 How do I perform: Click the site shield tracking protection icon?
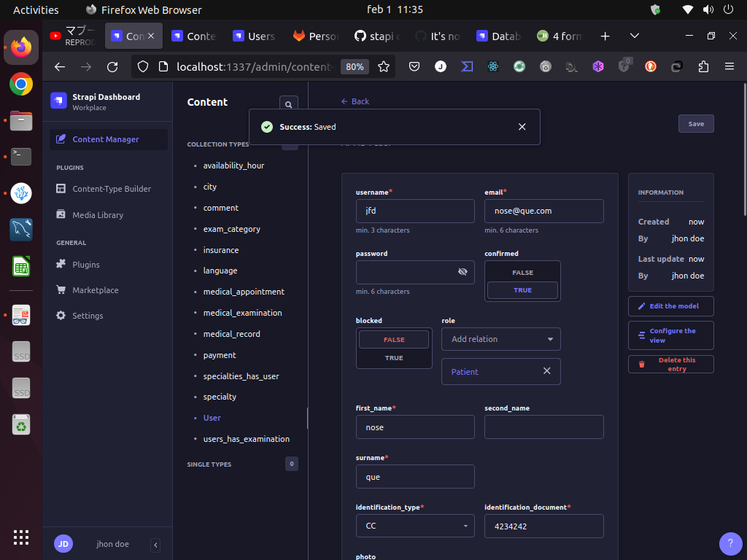pos(143,66)
